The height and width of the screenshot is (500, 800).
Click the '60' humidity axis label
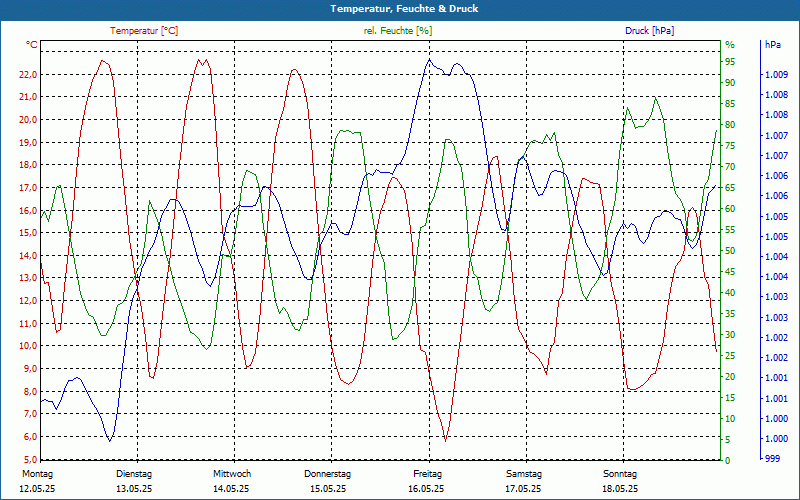point(730,209)
